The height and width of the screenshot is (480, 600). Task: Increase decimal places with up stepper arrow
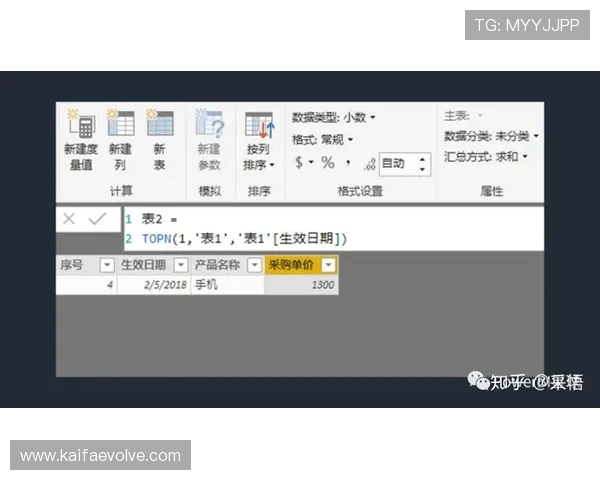[x=422, y=159]
